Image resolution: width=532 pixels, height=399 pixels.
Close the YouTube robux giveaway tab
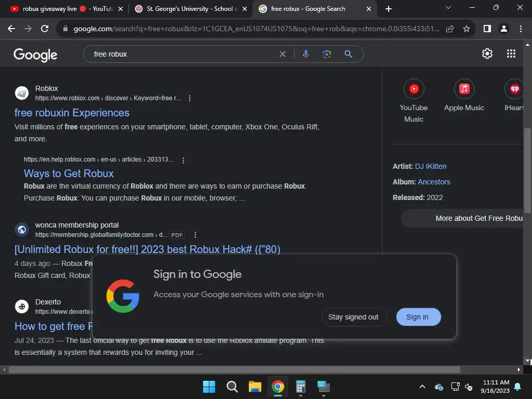(121, 9)
